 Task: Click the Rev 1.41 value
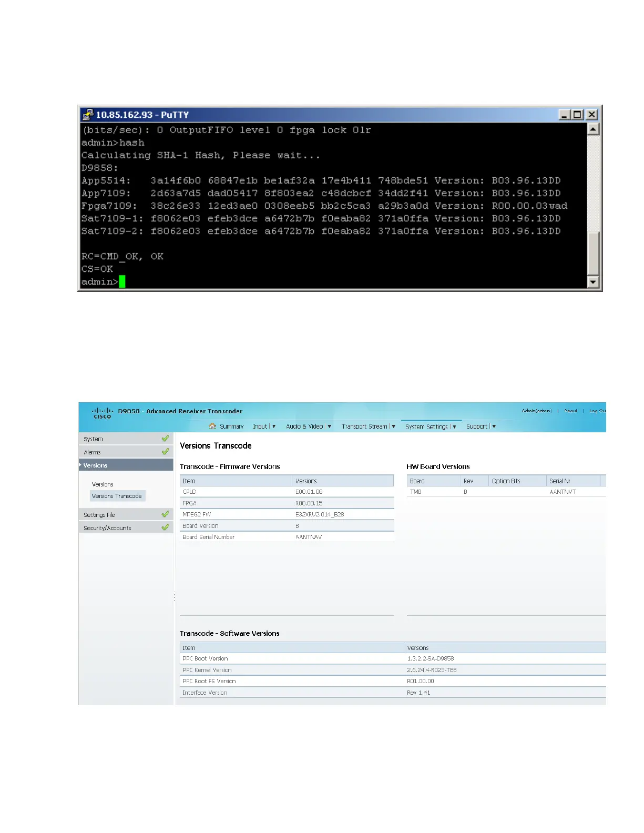coord(418,693)
